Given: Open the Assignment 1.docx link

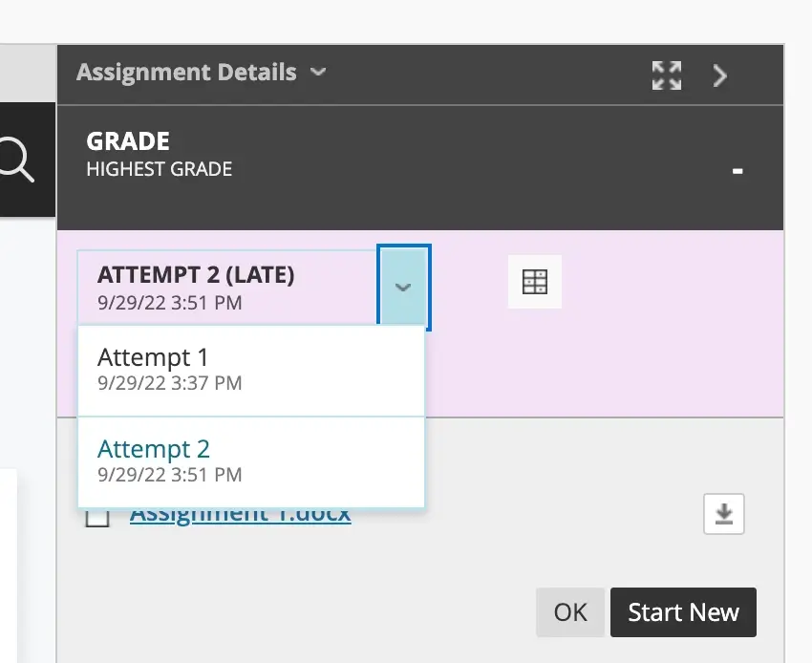Looking at the screenshot, I should pos(241,512).
